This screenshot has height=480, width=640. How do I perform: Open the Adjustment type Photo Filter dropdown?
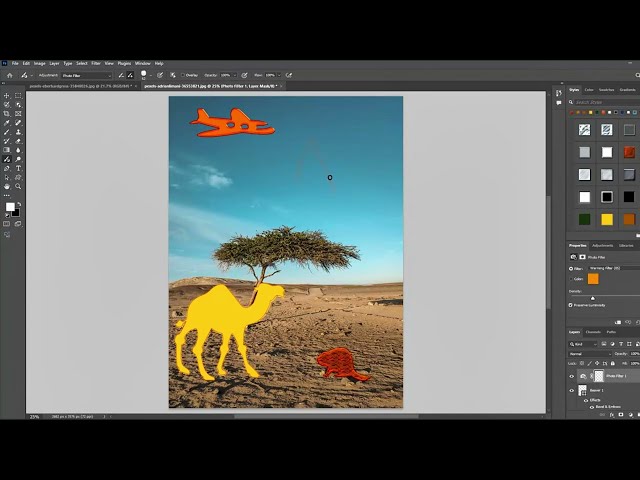tap(87, 76)
